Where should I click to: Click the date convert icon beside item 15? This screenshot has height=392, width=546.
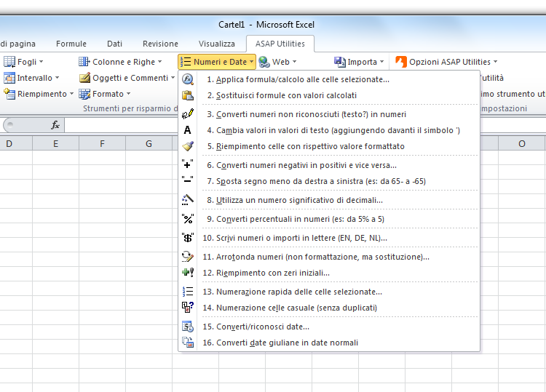[x=188, y=327]
